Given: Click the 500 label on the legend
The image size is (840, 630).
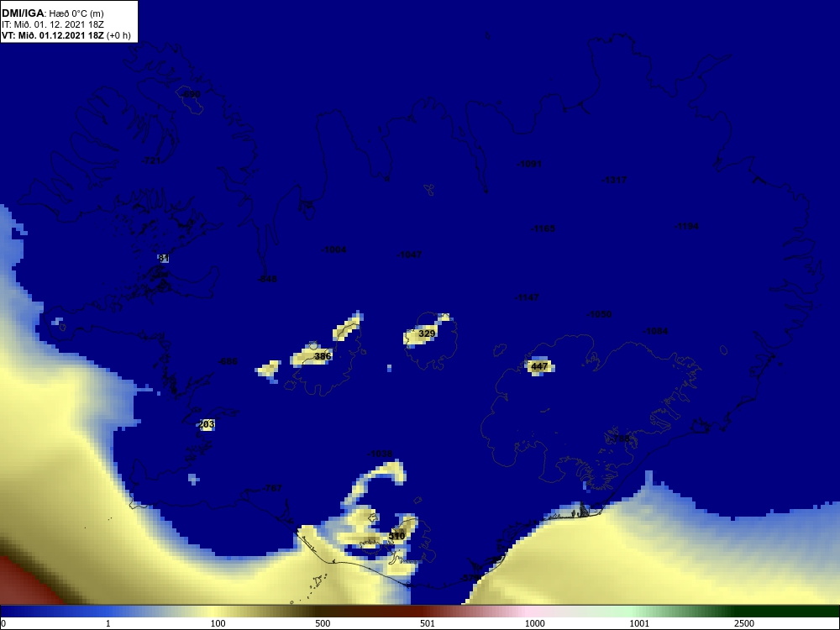Looking at the screenshot, I should 323,623.
